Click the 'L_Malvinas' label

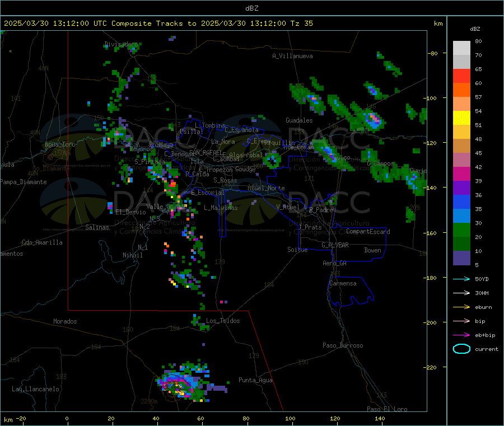(221, 208)
